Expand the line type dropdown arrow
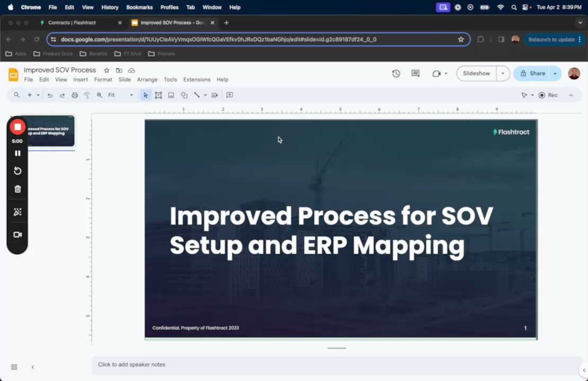Viewport: 588px width, 381px height. coord(205,95)
